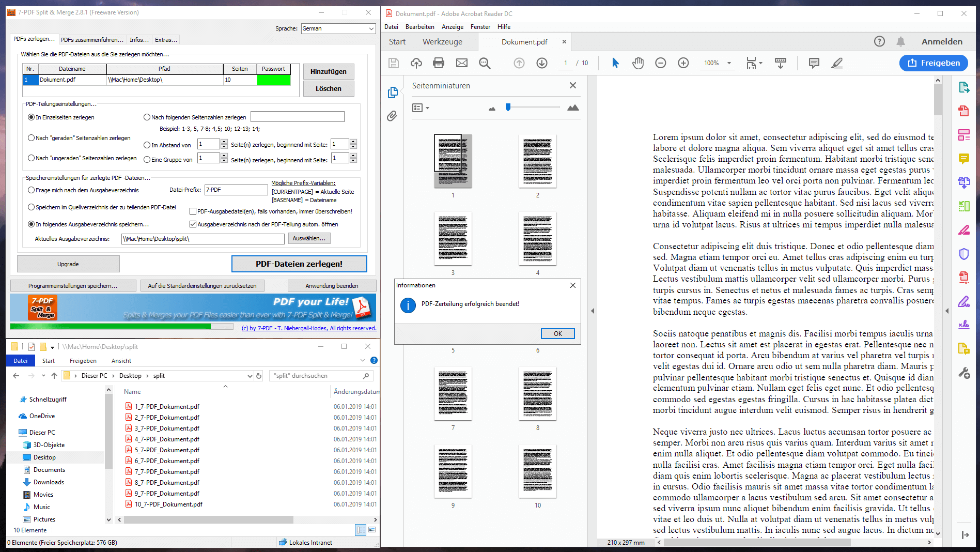Click the green progress bar in 7-PDF
Screen dimensions: 980x552
coord(110,327)
